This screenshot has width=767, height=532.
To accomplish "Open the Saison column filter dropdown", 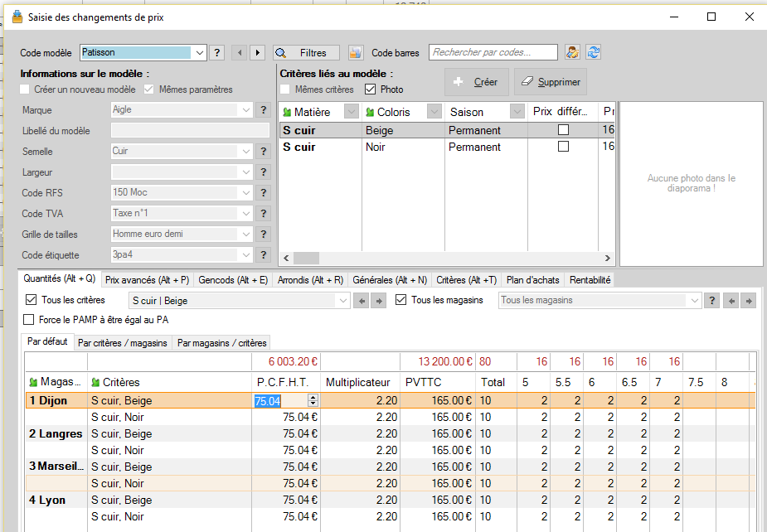I will 517,112.
